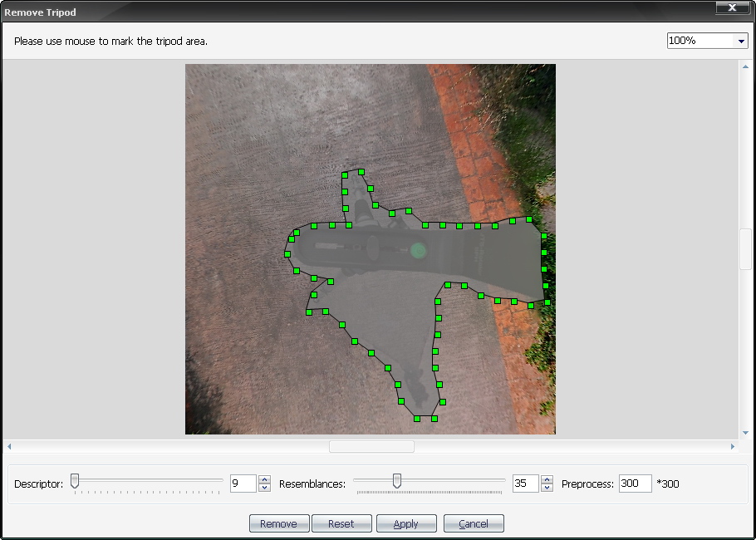Viewport: 756px width, 540px height.
Task: Click the Reset button
Action: click(x=341, y=523)
